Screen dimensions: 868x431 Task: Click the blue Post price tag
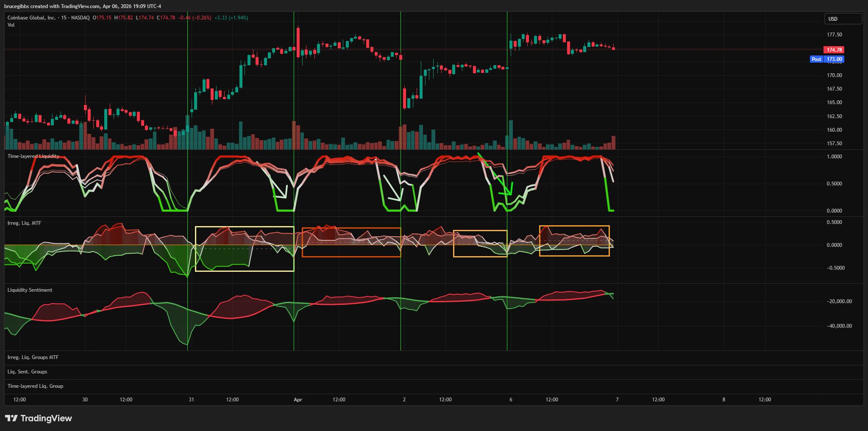(816, 59)
